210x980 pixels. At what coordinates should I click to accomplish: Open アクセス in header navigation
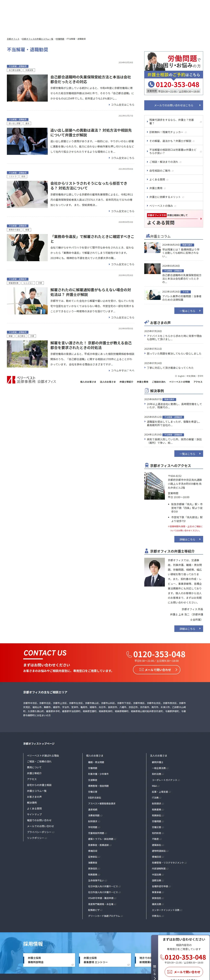[x=198, y=382]
